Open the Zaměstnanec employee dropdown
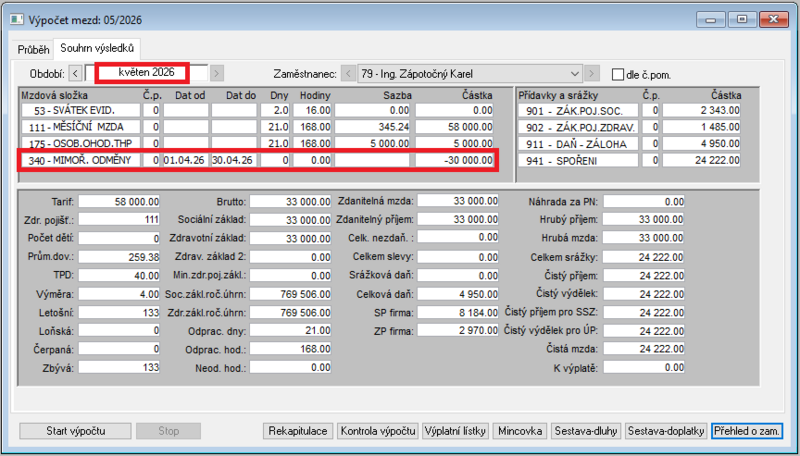 470,73
